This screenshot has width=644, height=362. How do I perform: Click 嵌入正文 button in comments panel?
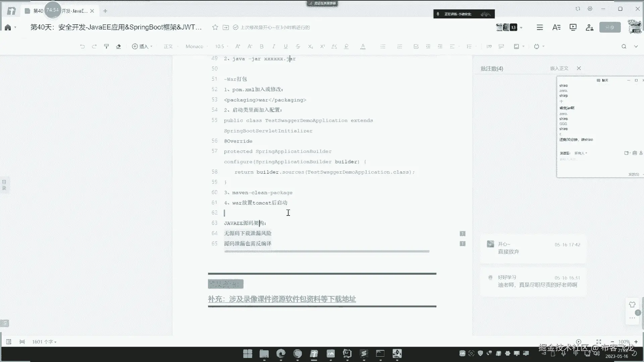pyautogui.click(x=559, y=68)
